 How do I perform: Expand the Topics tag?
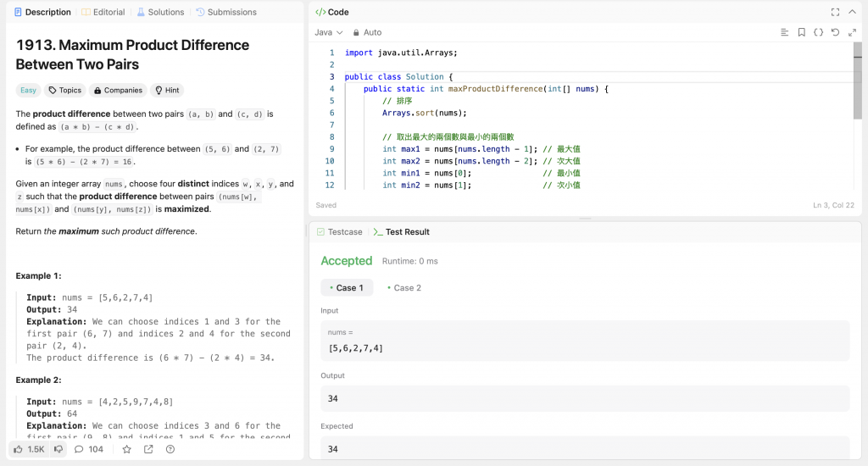(x=64, y=90)
